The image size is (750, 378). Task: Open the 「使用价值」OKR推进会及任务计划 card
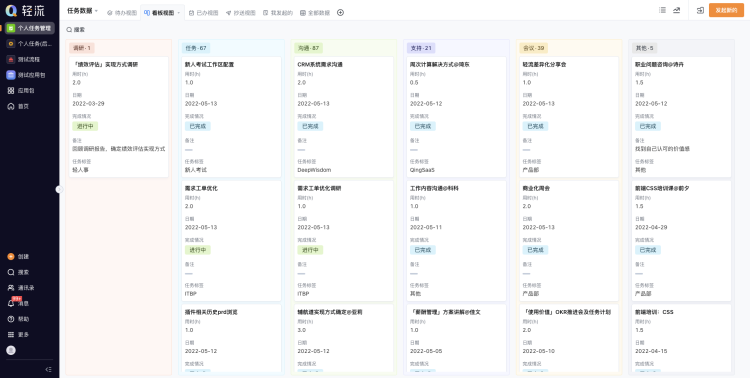click(x=569, y=338)
